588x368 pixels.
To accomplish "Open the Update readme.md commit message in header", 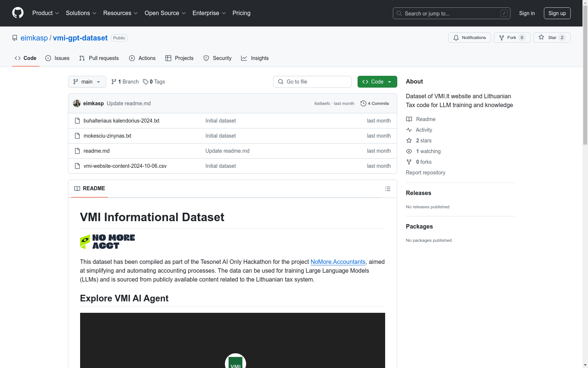I will coord(129,103).
